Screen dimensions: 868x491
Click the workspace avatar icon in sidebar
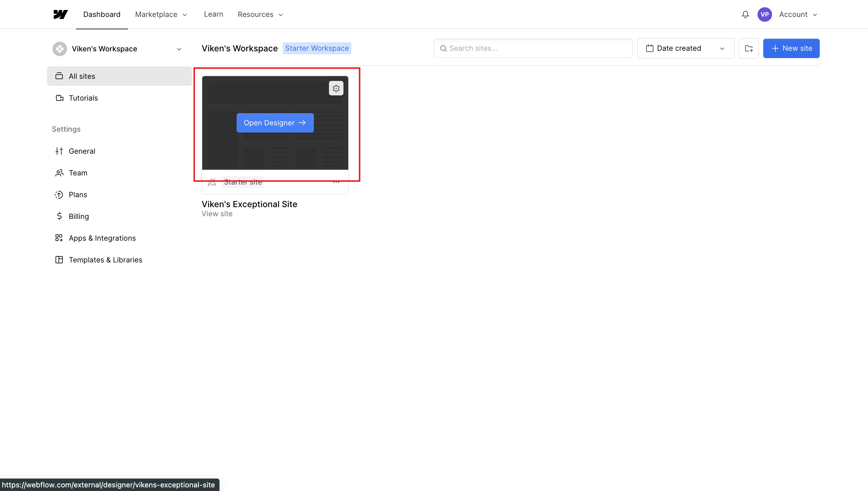click(60, 49)
